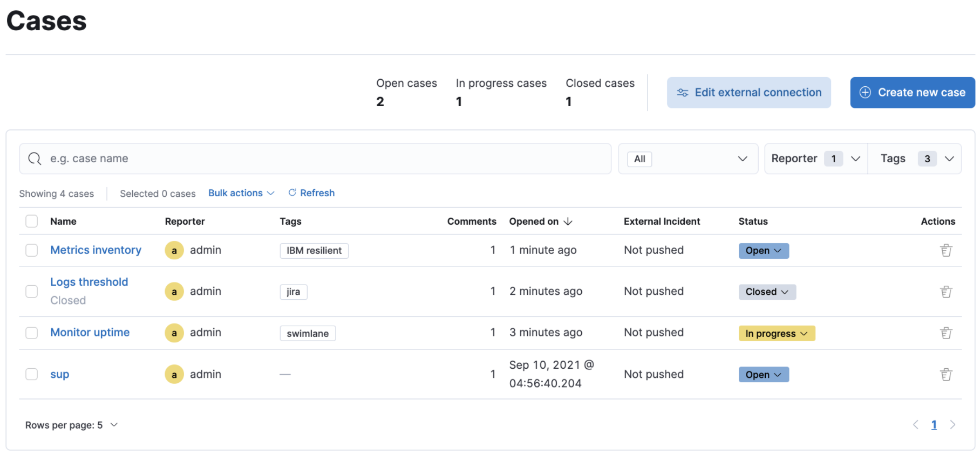Open Rows per page selector
Viewport: 980px width, 455px height.
point(71,425)
